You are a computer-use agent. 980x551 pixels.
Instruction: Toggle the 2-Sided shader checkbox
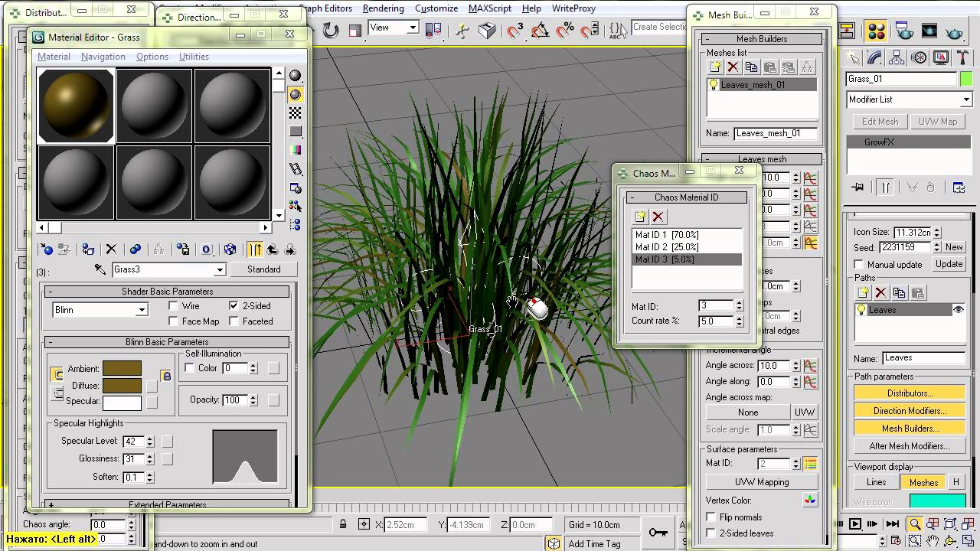[234, 306]
